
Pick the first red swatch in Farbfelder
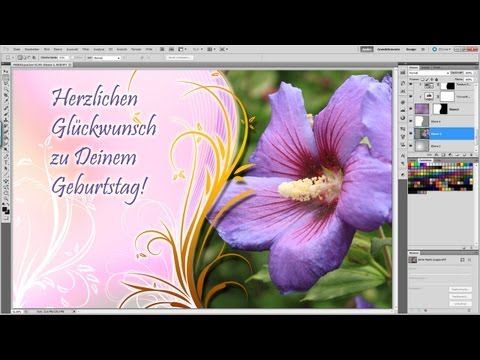[410, 165]
